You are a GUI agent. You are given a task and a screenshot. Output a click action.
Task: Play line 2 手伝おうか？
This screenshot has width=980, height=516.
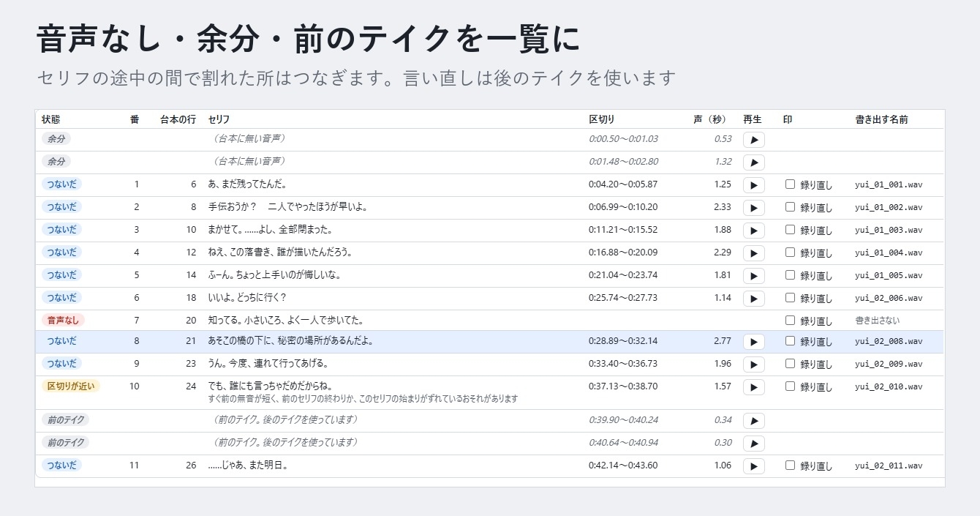coord(753,208)
